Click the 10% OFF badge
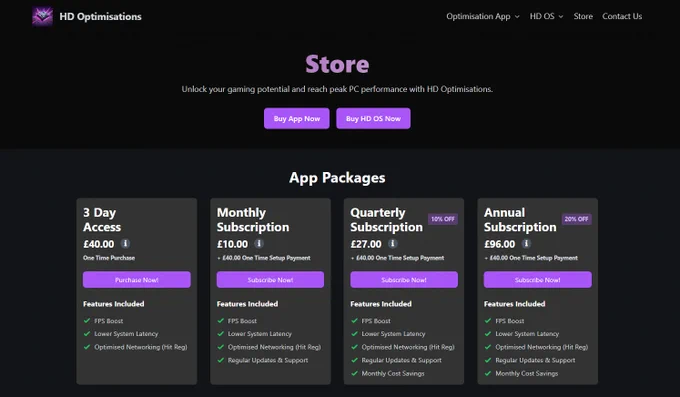Viewport: 680px width, 397px height. [443, 219]
